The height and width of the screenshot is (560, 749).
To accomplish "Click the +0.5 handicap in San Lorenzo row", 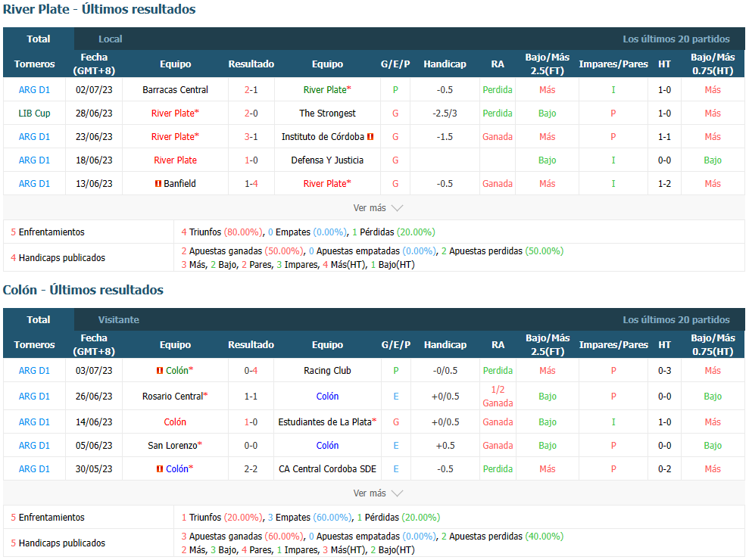I will (x=445, y=446).
